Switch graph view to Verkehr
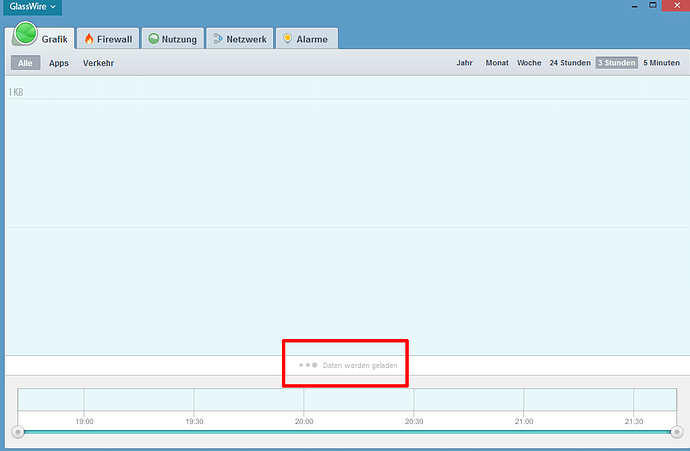The width and height of the screenshot is (690, 451). 98,63
